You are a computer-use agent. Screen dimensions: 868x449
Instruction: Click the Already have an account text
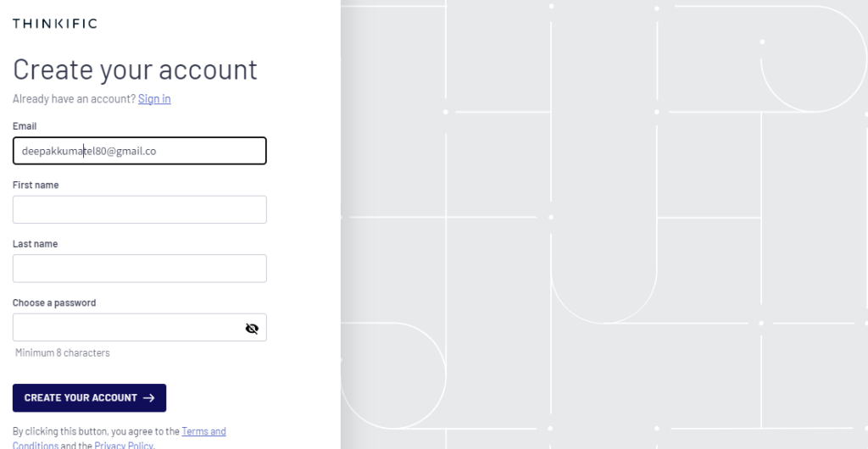[75, 99]
